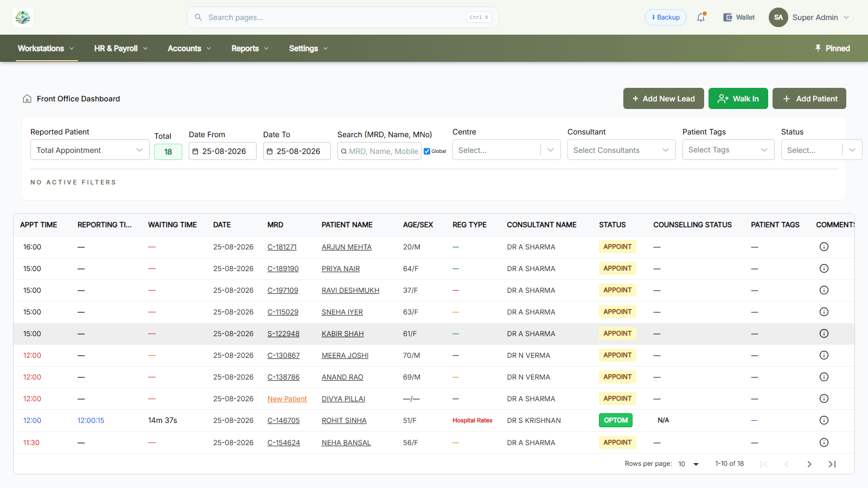This screenshot has height=488, width=868.
Task: Open the Status filter dropdown
Action: 822,150
